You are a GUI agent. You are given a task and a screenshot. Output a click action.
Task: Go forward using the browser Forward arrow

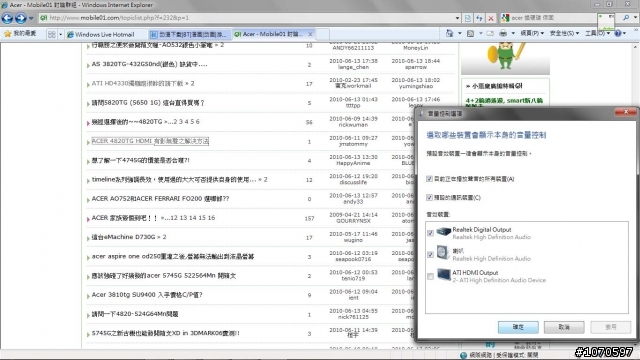pos(20,18)
